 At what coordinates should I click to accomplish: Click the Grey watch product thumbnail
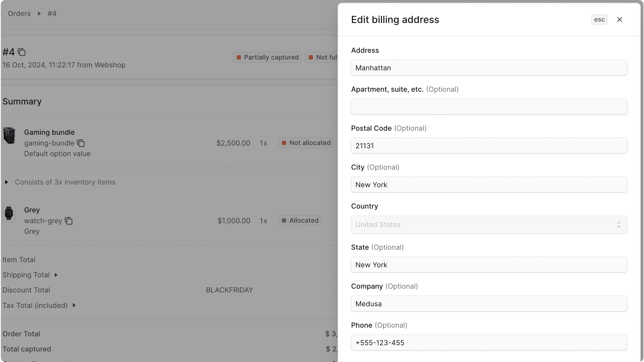pos(9,213)
